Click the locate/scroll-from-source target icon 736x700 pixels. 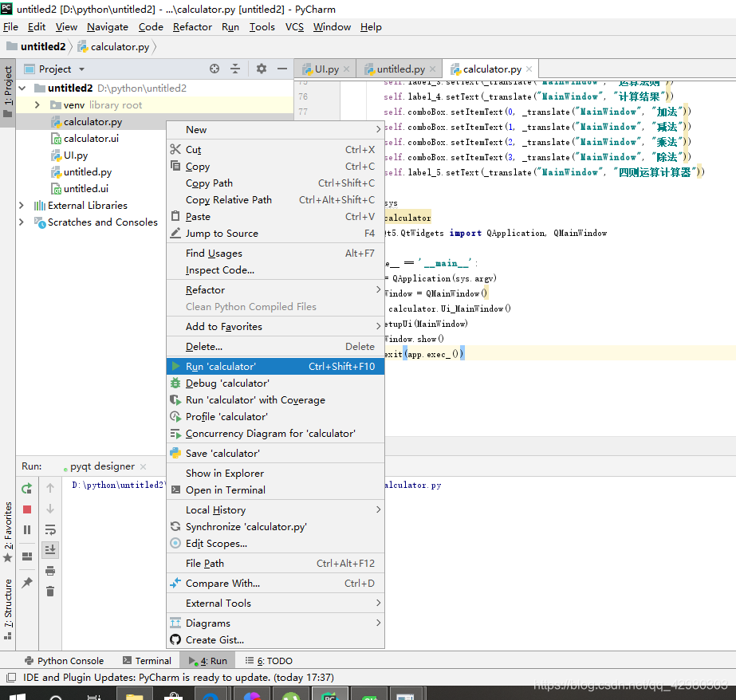point(214,69)
